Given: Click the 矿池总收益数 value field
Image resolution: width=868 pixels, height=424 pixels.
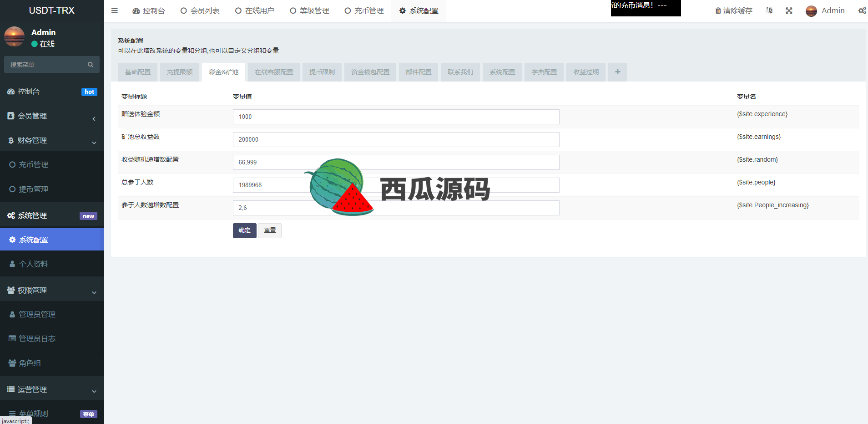Looking at the screenshot, I should coord(396,139).
